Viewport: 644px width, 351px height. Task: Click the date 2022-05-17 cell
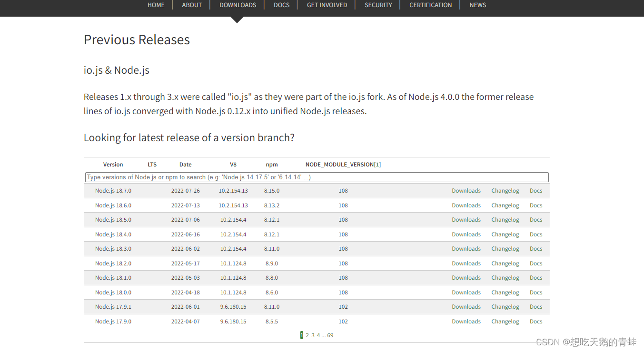click(186, 263)
